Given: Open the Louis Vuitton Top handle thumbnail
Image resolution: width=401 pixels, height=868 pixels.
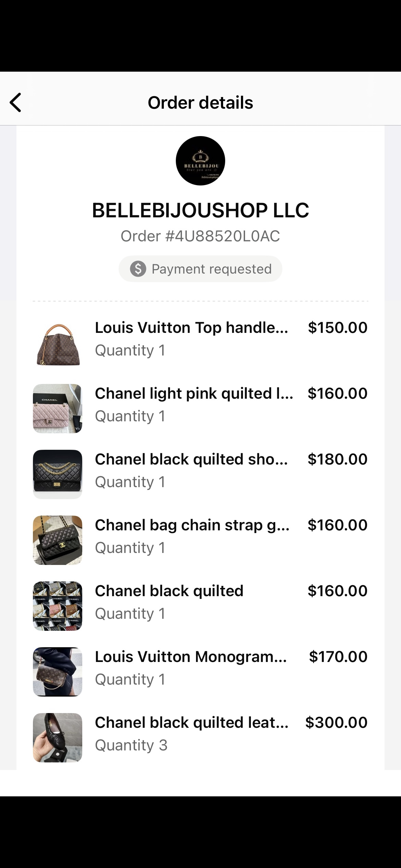Looking at the screenshot, I should tap(58, 343).
